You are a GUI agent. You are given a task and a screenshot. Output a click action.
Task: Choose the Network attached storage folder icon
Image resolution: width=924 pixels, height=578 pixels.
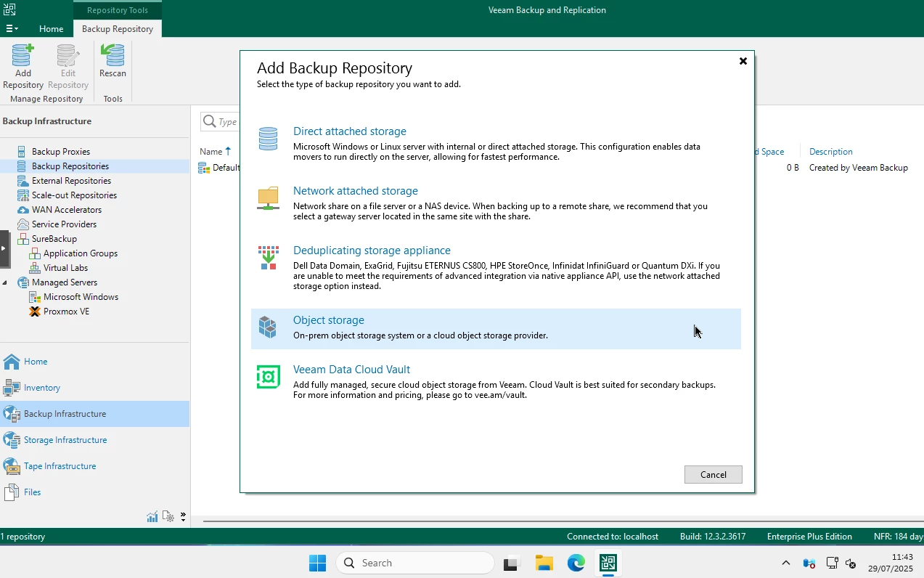point(269,198)
